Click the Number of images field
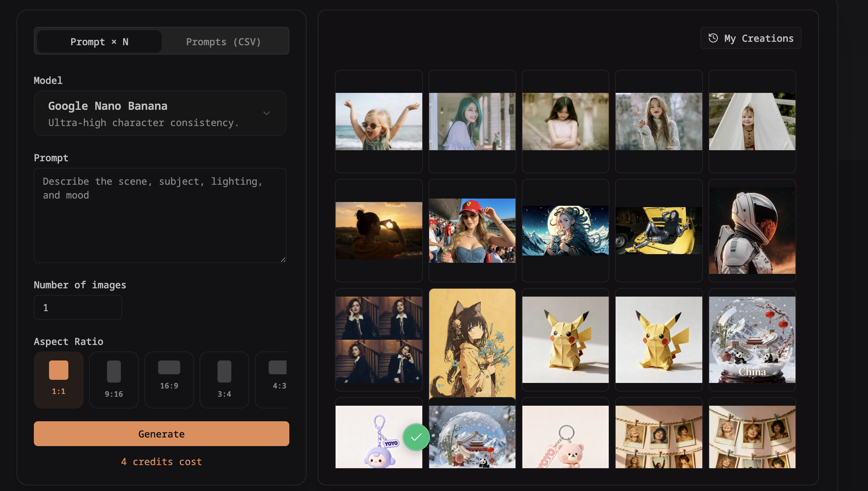Image resolution: width=868 pixels, height=491 pixels. pyautogui.click(x=78, y=307)
